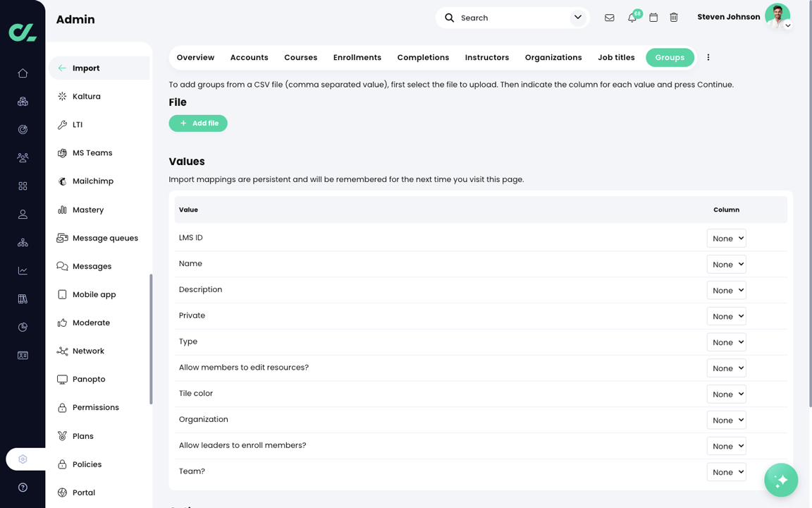Open the Column dropdown for LMS ID
The width and height of the screenshot is (812, 508).
pos(726,238)
